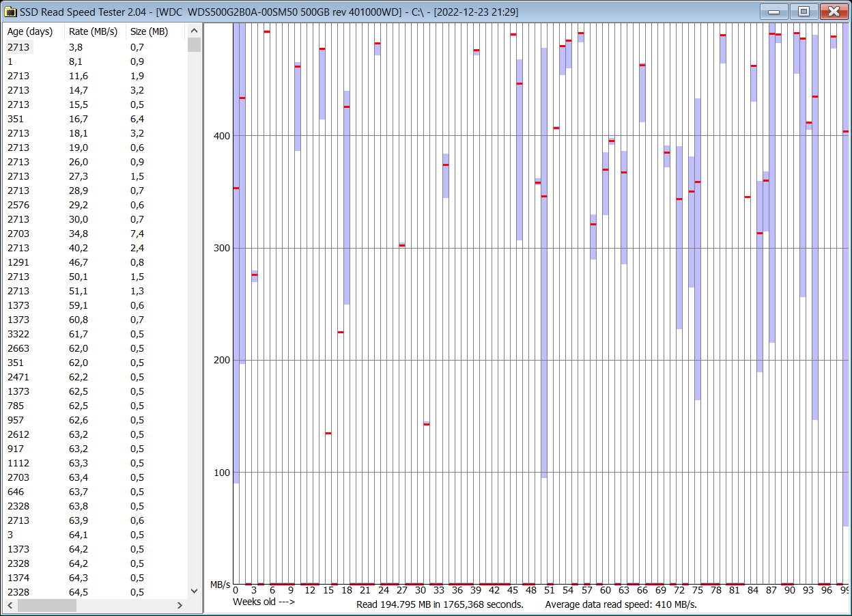Select the row with rate 50,1
The width and height of the screenshot is (852, 616).
[96, 276]
